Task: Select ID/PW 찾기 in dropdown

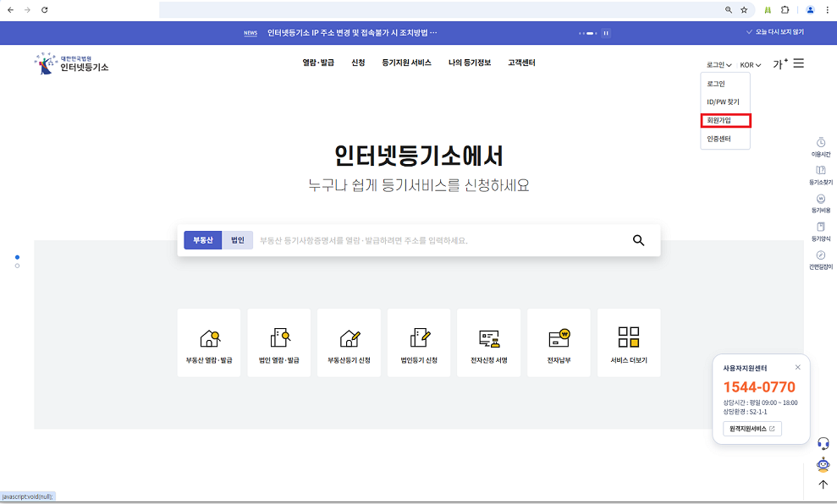Action: [723, 101]
